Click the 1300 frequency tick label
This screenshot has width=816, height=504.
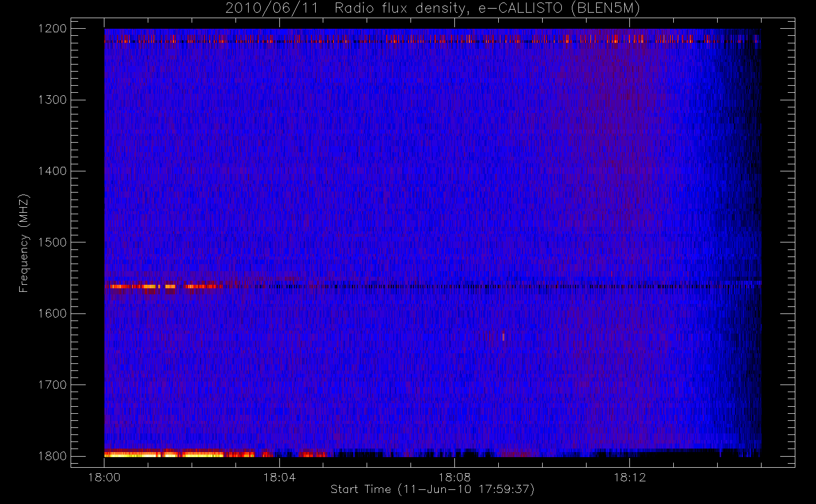point(52,99)
